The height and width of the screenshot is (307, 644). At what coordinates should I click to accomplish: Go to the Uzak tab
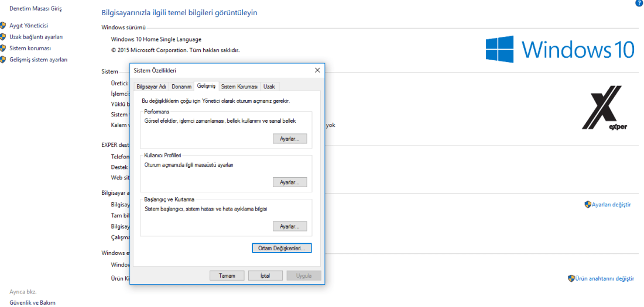pos(269,87)
